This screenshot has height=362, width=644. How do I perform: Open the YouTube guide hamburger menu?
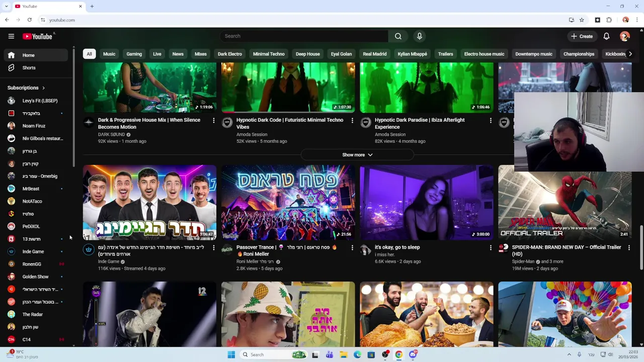coord(11,36)
